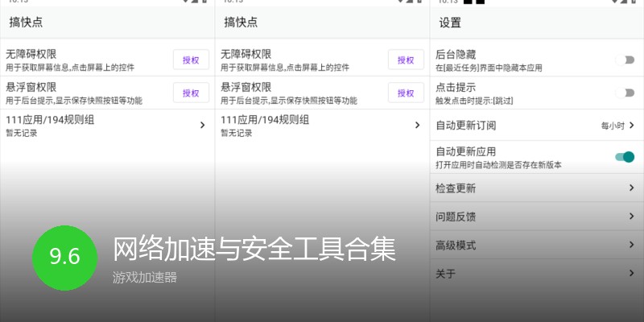Click 暂无记录 text in the middle screen
Screen dimensions: 644x322
coord(236,133)
